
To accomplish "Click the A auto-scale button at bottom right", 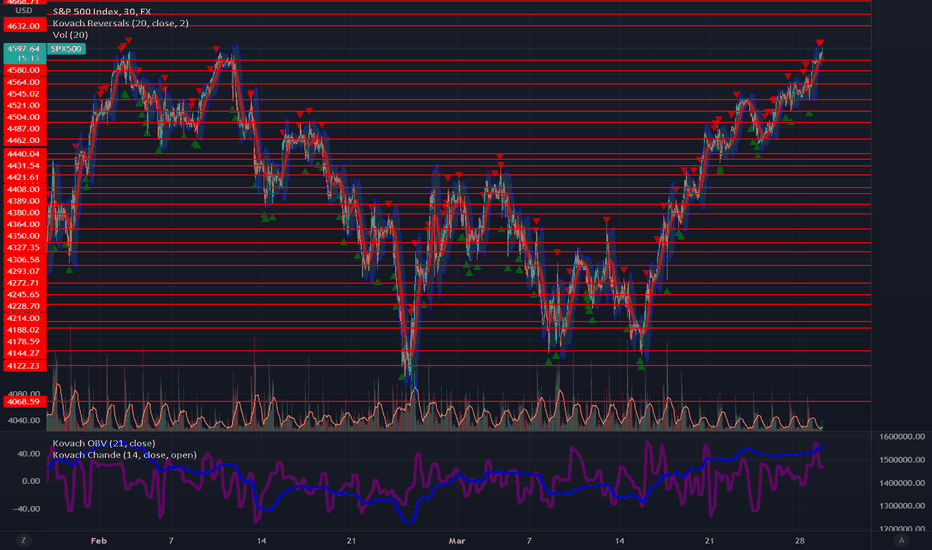I will (x=901, y=540).
